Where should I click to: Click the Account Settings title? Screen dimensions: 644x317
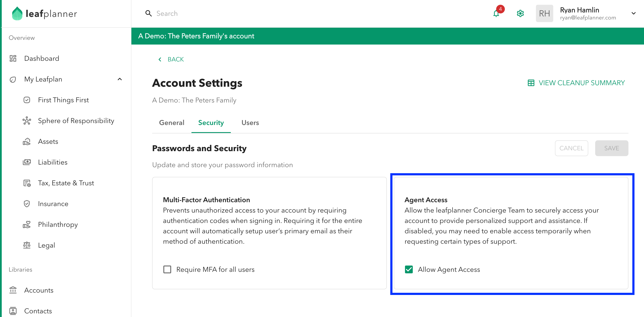click(x=197, y=83)
